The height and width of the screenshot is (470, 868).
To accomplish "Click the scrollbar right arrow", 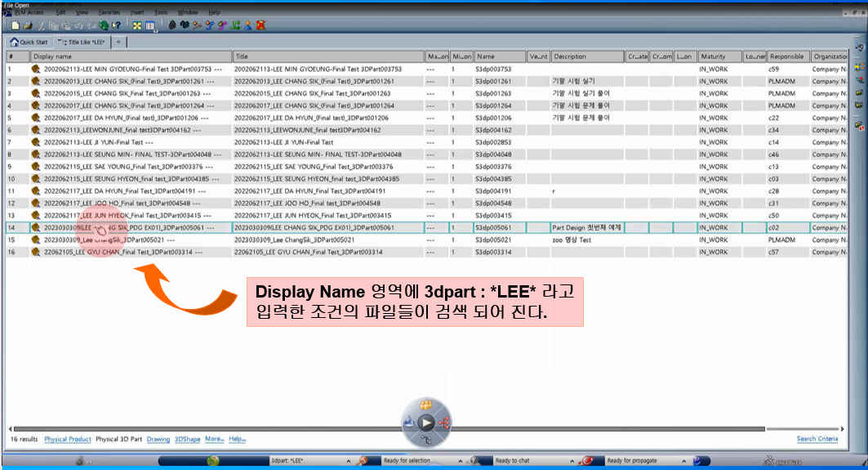I will click(x=842, y=428).
